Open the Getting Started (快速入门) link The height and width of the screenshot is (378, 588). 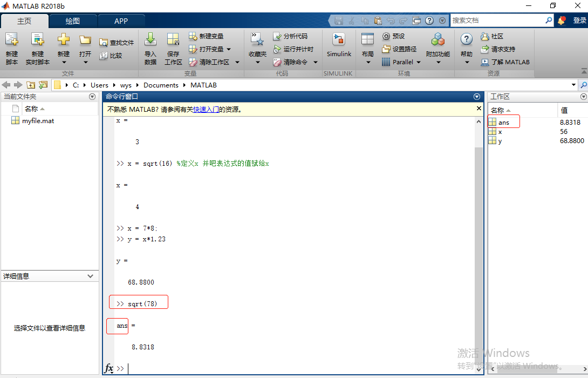point(206,110)
